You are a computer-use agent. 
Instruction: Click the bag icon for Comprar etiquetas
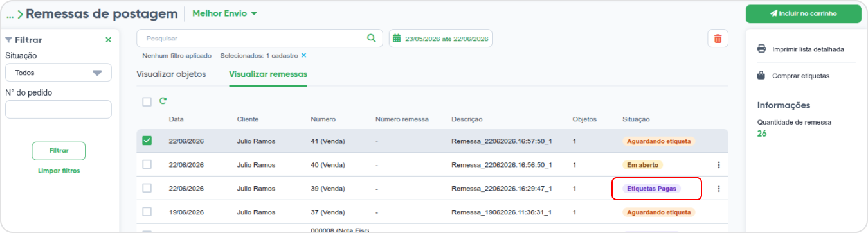click(x=761, y=75)
